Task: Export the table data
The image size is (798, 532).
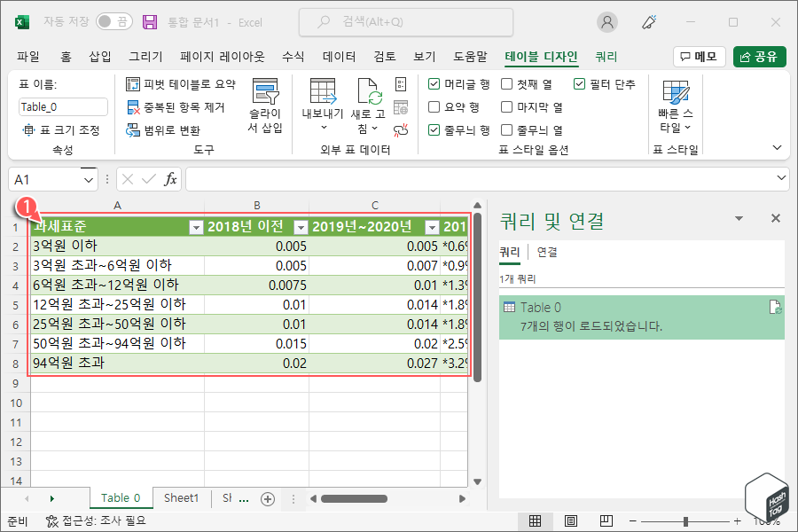Action: [323, 93]
